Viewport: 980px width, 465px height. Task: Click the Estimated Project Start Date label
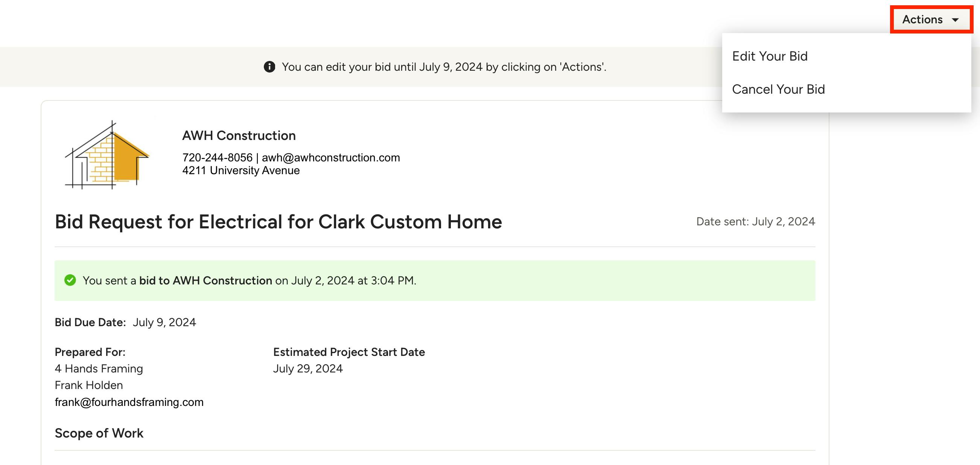(349, 352)
